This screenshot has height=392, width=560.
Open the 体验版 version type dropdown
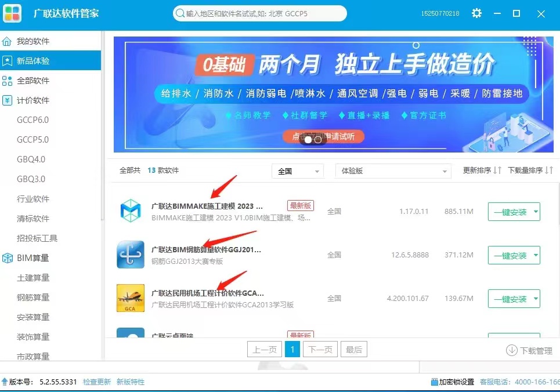click(x=393, y=171)
